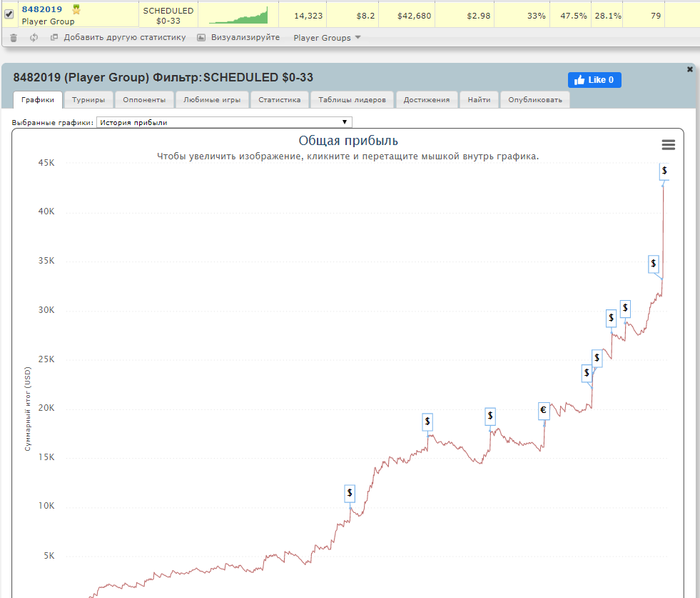Screen dimensions: 700x598
Task: Click the gold star badge beside 8482019
Action: (x=76, y=9)
